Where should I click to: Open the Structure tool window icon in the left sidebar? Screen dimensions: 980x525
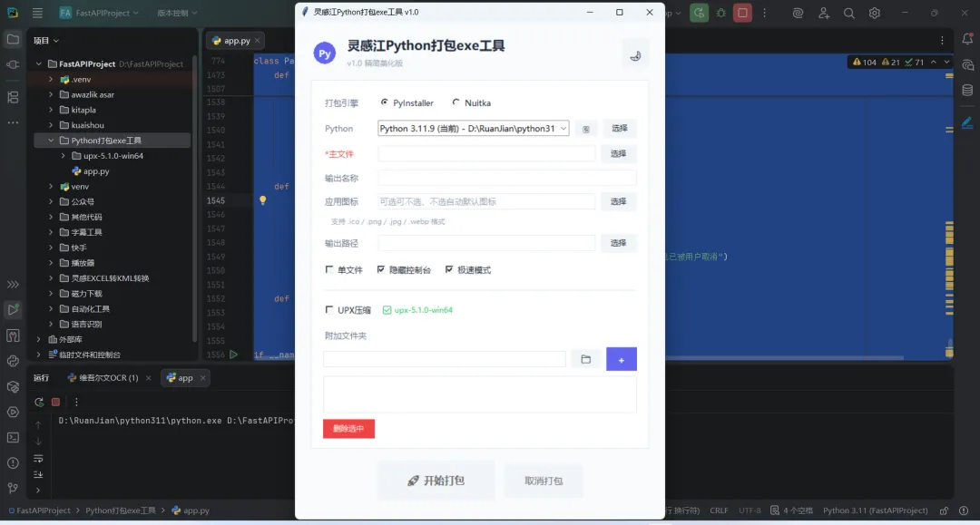[x=13, y=97]
